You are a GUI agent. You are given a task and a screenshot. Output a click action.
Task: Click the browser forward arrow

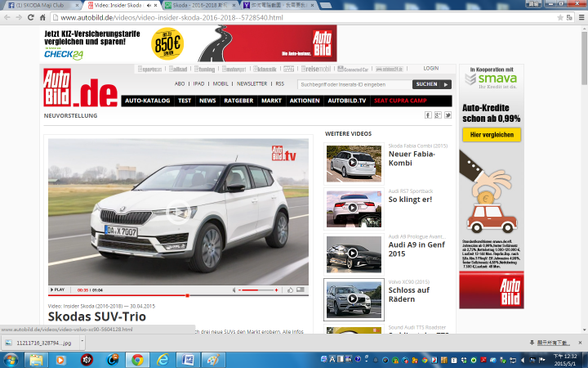(x=19, y=18)
